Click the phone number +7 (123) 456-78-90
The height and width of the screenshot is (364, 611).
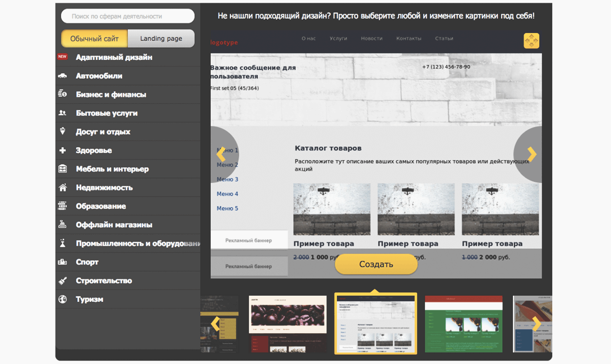point(446,67)
